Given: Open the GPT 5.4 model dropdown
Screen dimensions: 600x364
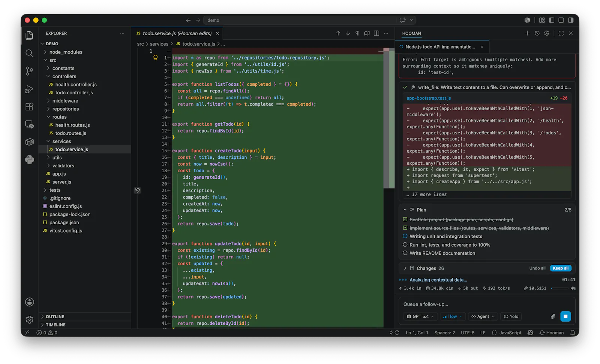Looking at the screenshot, I should (420, 316).
